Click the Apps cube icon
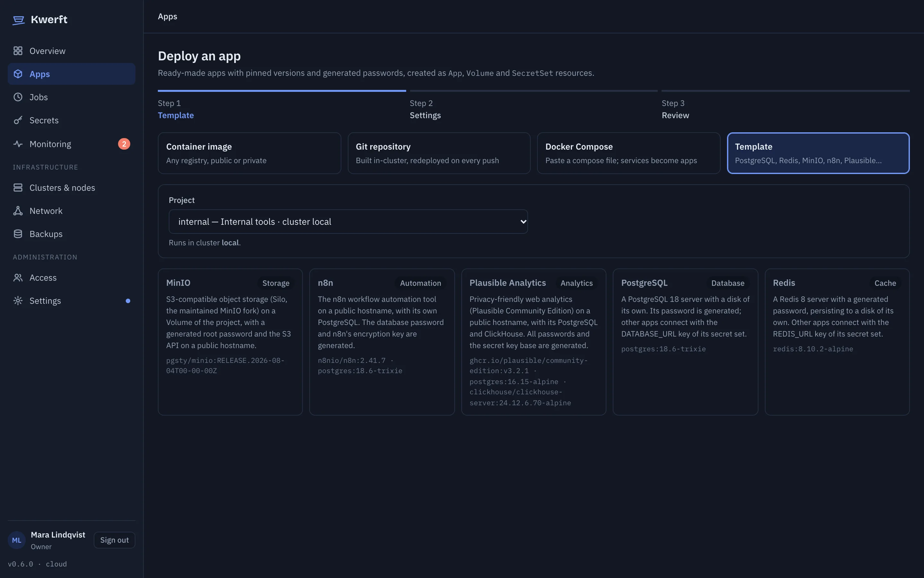This screenshot has height=578, width=924. (x=18, y=74)
